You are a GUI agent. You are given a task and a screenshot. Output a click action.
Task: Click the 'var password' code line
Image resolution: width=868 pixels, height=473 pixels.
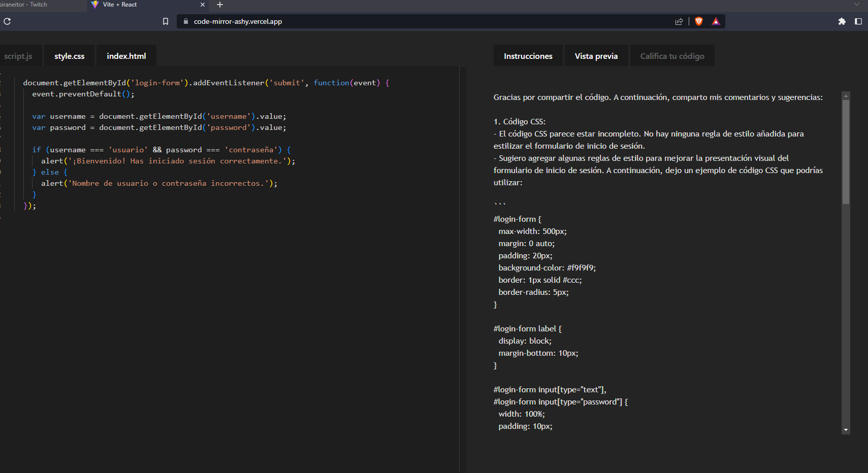click(x=159, y=127)
